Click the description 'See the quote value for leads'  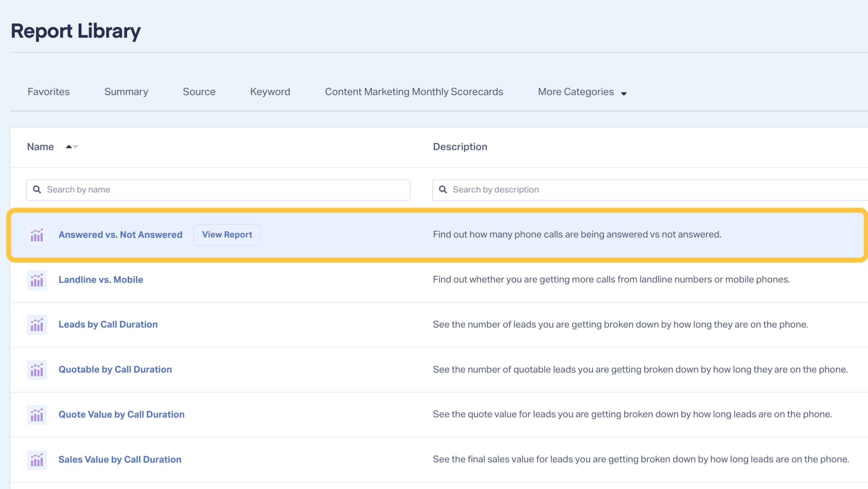point(632,414)
